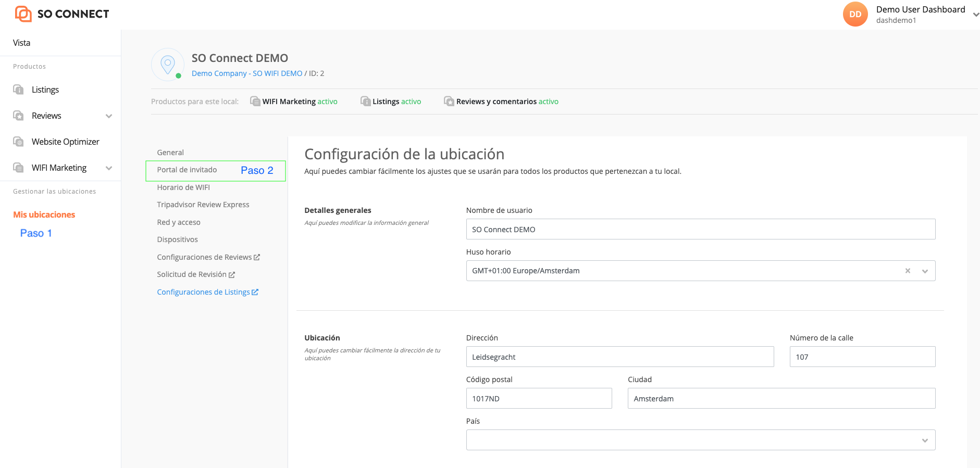This screenshot has height=468, width=980.
Task: Click external link icon beside Configuraciones de Listings
Action: [255, 292]
